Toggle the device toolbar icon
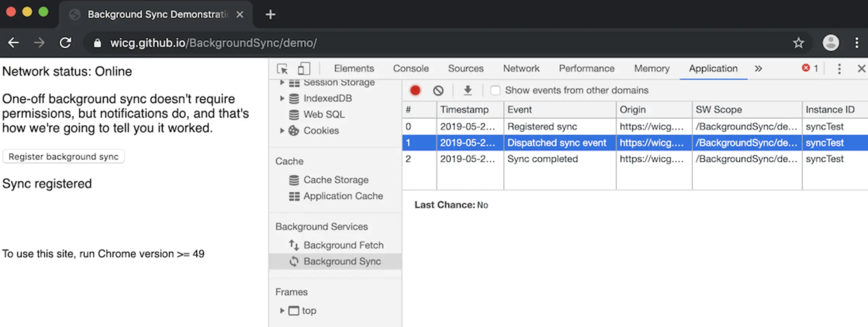 click(304, 69)
